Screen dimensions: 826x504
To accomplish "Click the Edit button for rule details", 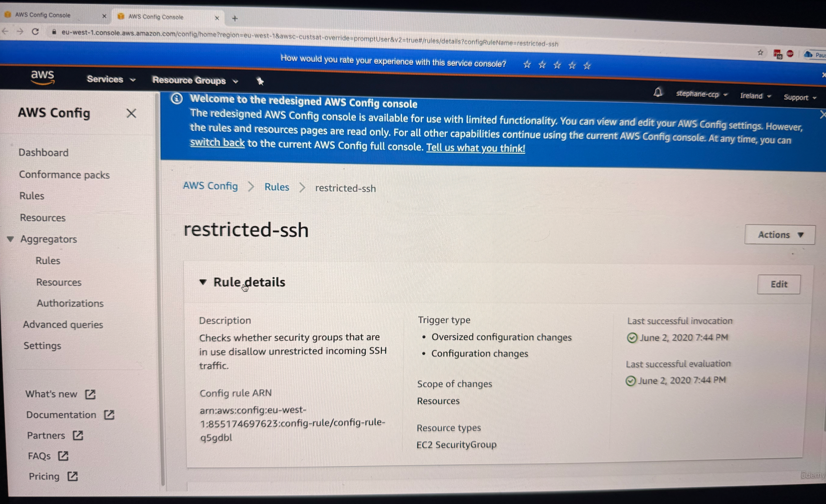I will tap(778, 284).
